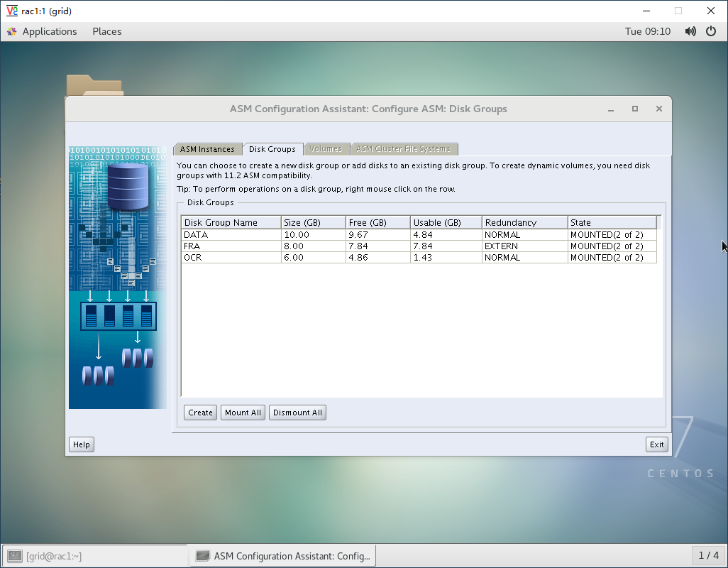Click ASM Configuration Assistant taskbar entry

pyautogui.click(x=282, y=555)
